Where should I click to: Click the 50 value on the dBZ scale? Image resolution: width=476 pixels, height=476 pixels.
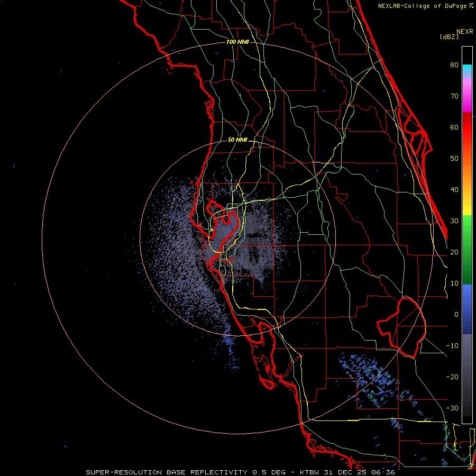[454, 159]
